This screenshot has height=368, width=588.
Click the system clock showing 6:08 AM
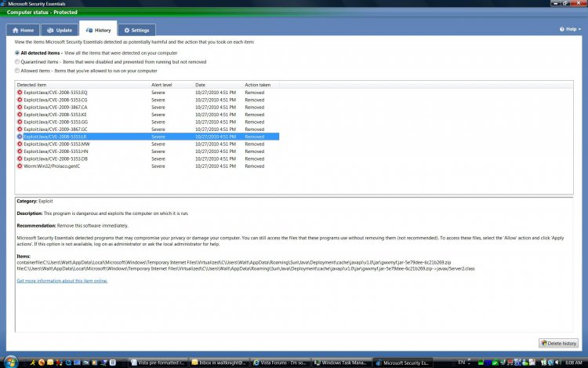point(573,363)
